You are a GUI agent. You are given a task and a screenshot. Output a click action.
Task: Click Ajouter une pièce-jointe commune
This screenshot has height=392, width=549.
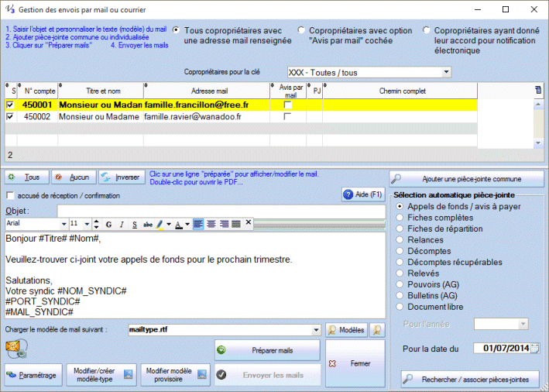(466, 178)
